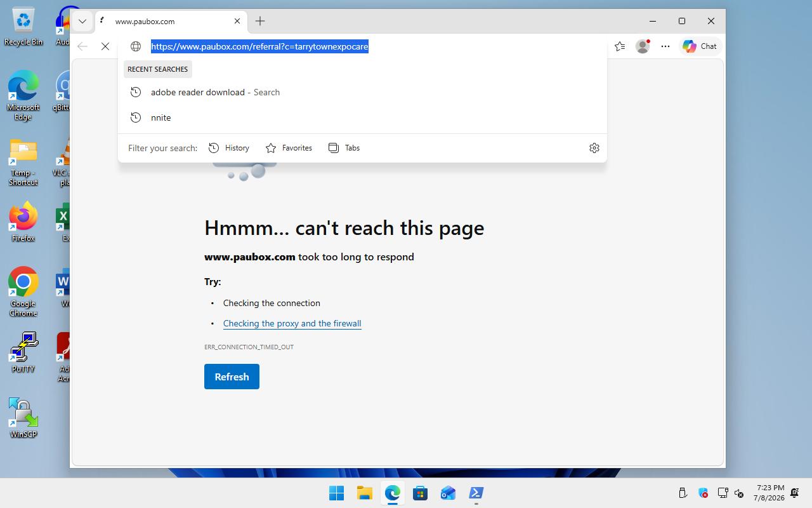Click the security shield tray icon

703,493
